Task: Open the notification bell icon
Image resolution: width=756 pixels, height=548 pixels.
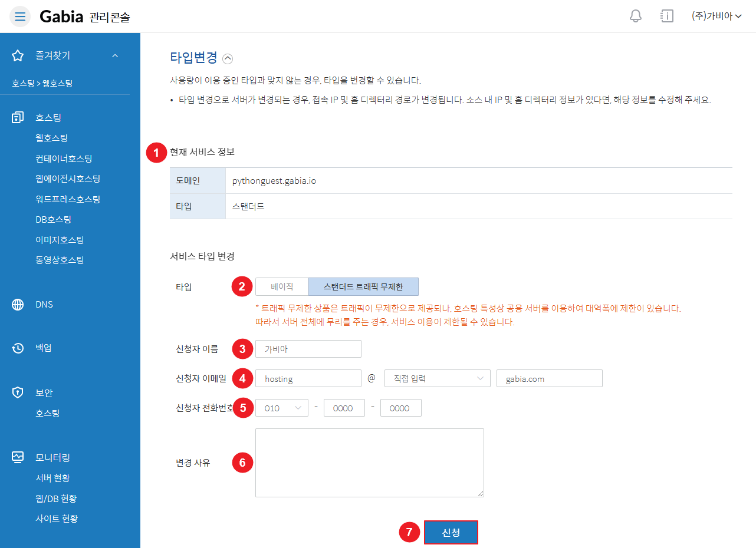Action: click(636, 16)
